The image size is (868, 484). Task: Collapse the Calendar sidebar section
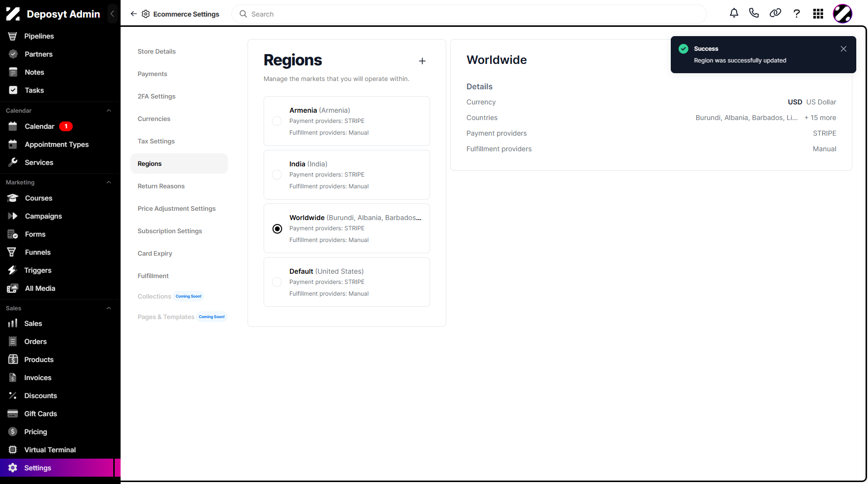click(109, 111)
